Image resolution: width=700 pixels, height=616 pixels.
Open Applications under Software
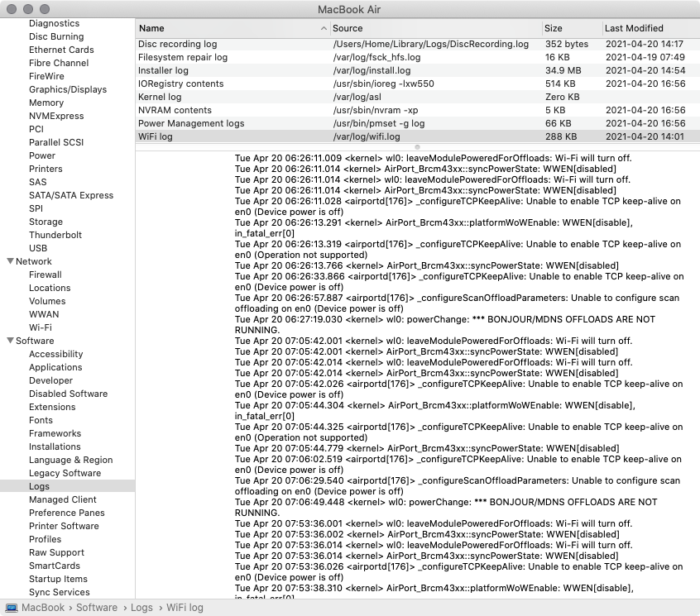click(x=55, y=367)
